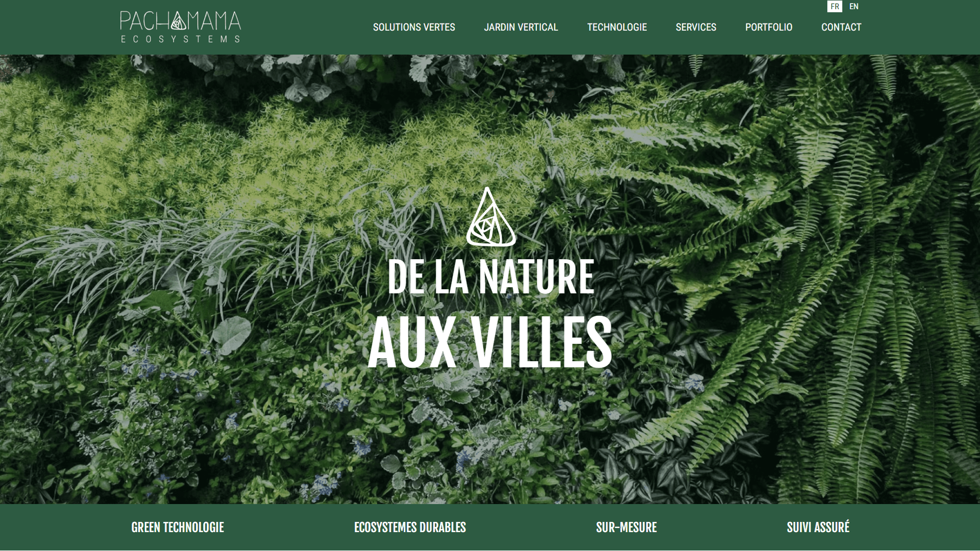Viewport: 980px width, 551px height.
Task: Click the ECOSYSTEMS tagline under the logo
Action: [180, 39]
